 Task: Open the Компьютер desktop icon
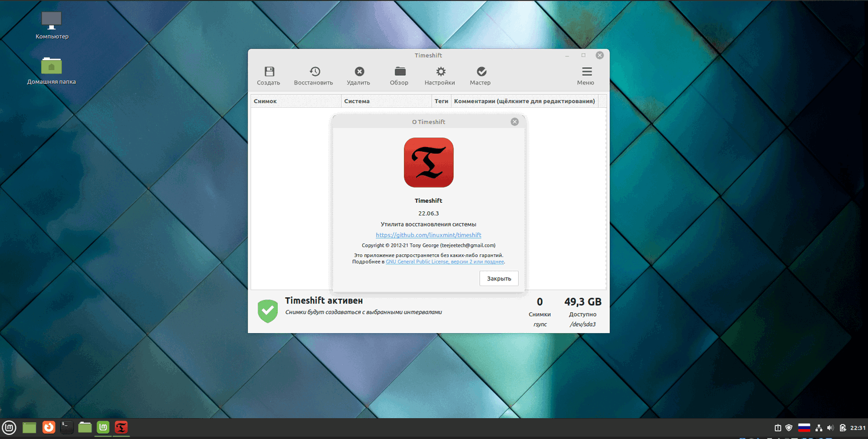[52, 25]
